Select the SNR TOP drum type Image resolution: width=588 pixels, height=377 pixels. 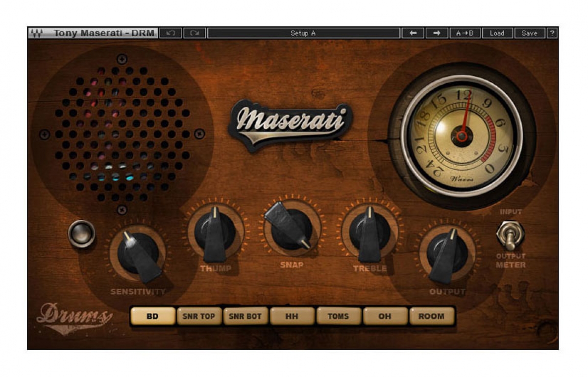click(x=199, y=316)
